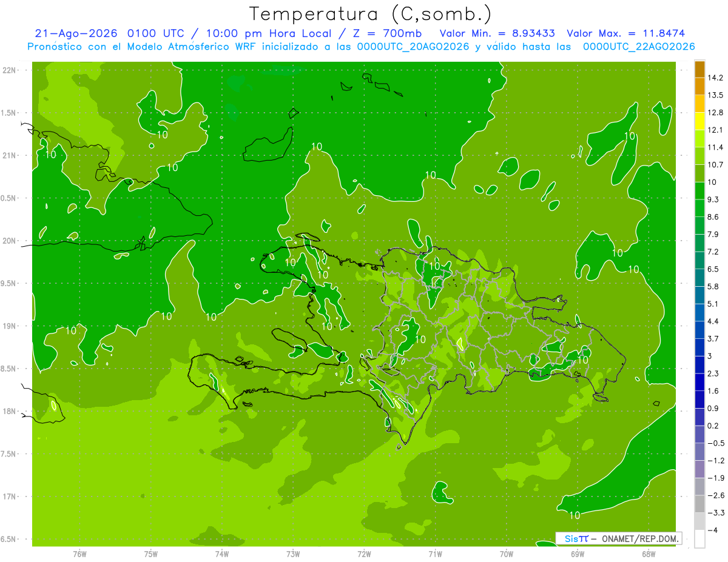Select the dark blue swatch between 1.6 and 2.3
Image resolution: width=728 pixels, height=562 pixels.
click(x=699, y=382)
